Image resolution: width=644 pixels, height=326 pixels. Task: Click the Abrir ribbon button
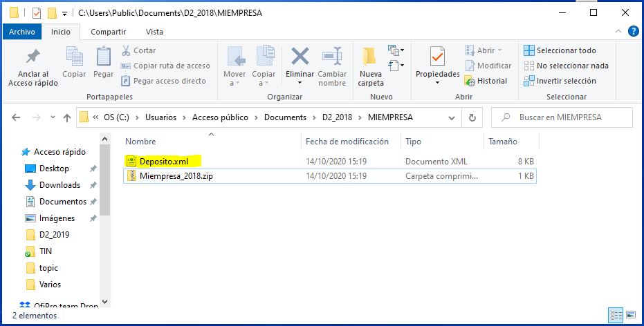pyautogui.click(x=484, y=50)
